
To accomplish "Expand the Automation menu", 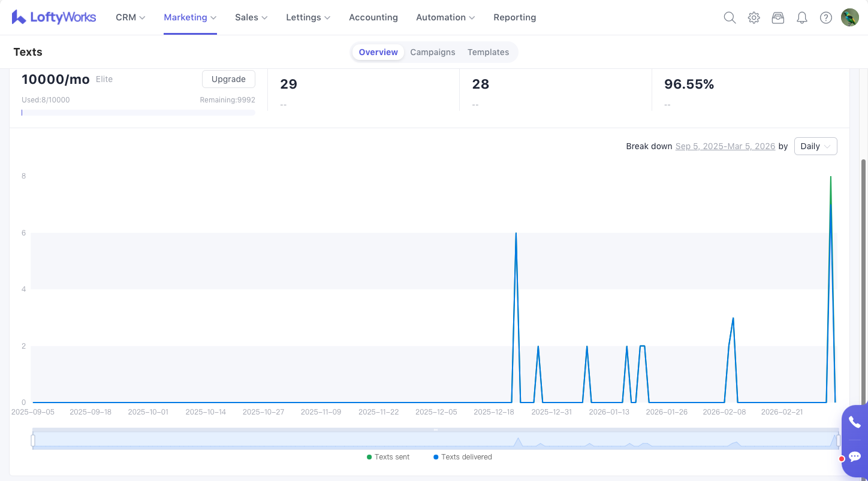I will pos(445,17).
